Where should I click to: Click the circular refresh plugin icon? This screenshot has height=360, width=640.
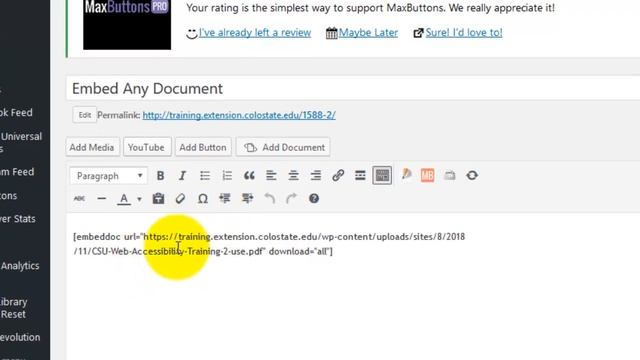[472, 176]
